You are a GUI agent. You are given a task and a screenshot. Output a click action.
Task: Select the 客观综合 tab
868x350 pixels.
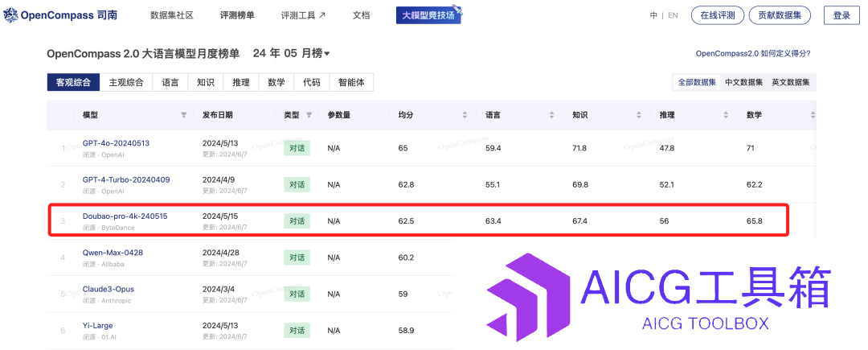[x=73, y=83]
